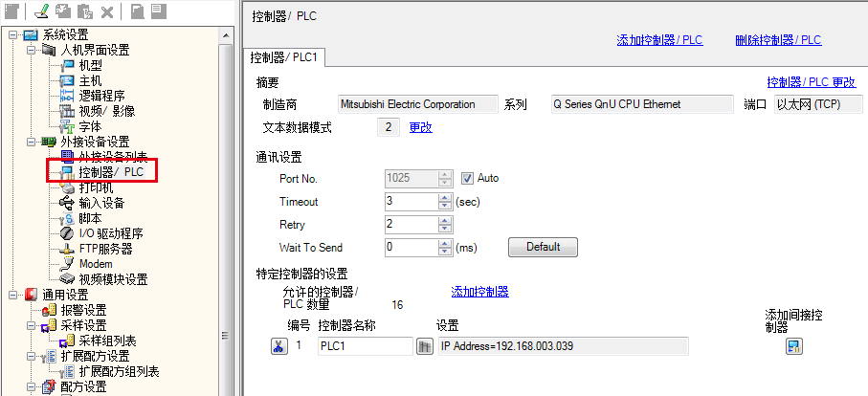Increase the Timeout spinner value
Image resolution: width=868 pixels, height=396 pixels.
pyautogui.click(x=444, y=197)
